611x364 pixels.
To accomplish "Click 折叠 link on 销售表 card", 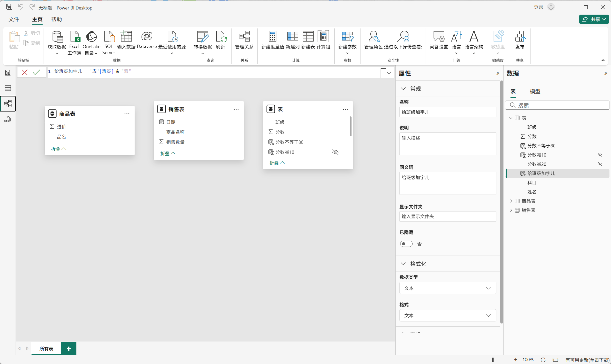I will point(168,154).
